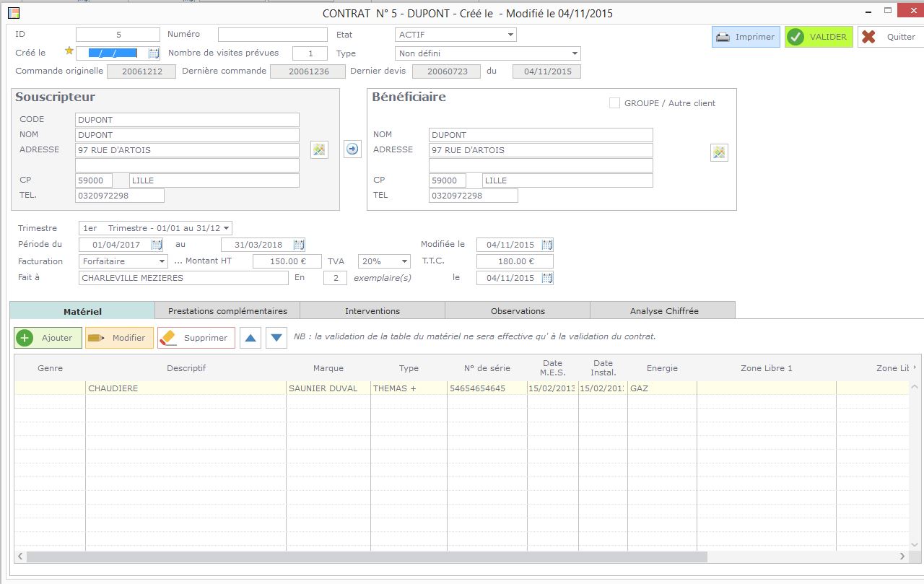Click the Fait à field CHARLEVILLE MEZIERES
Screen dimensions: 924x584
click(183, 278)
